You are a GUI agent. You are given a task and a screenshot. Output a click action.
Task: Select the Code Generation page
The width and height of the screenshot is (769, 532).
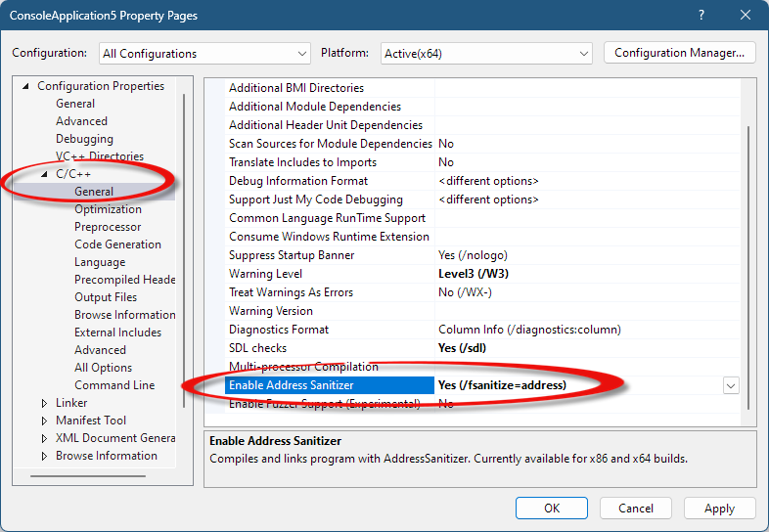click(117, 244)
